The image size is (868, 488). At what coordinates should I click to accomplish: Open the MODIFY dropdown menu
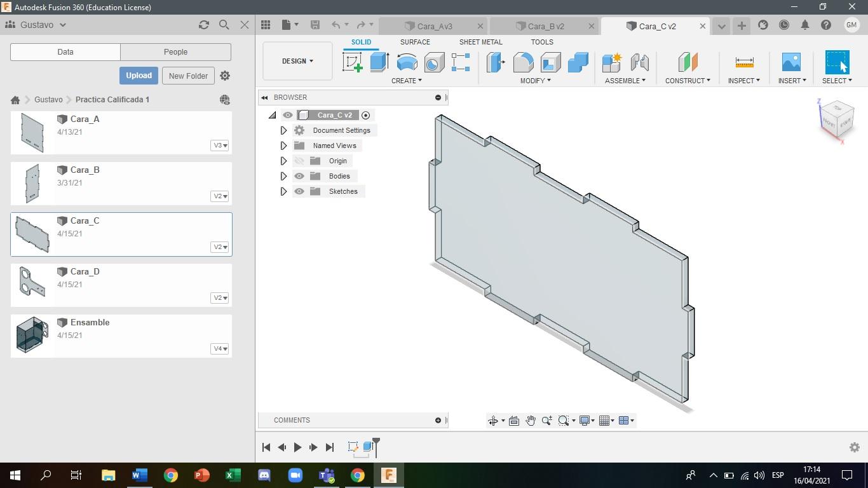tap(535, 81)
